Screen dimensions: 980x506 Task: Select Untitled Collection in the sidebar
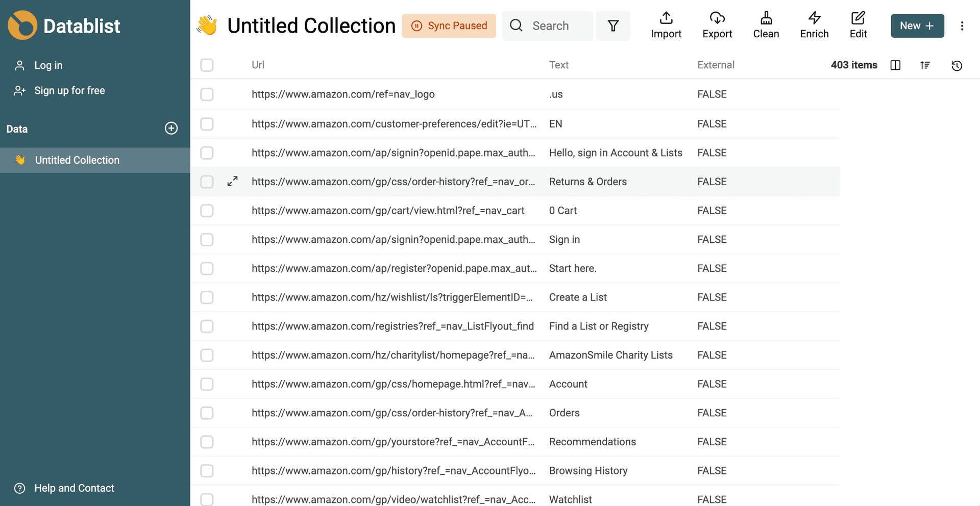[77, 160]
